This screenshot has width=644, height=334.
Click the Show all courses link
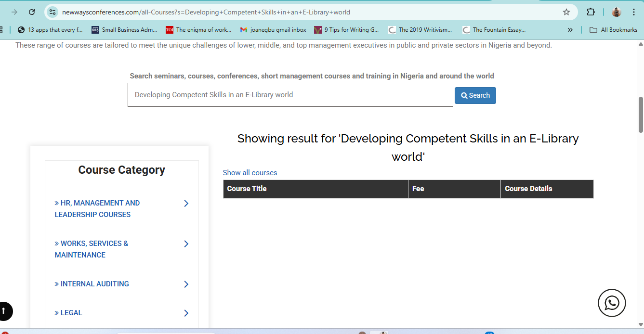click(250, 173)
